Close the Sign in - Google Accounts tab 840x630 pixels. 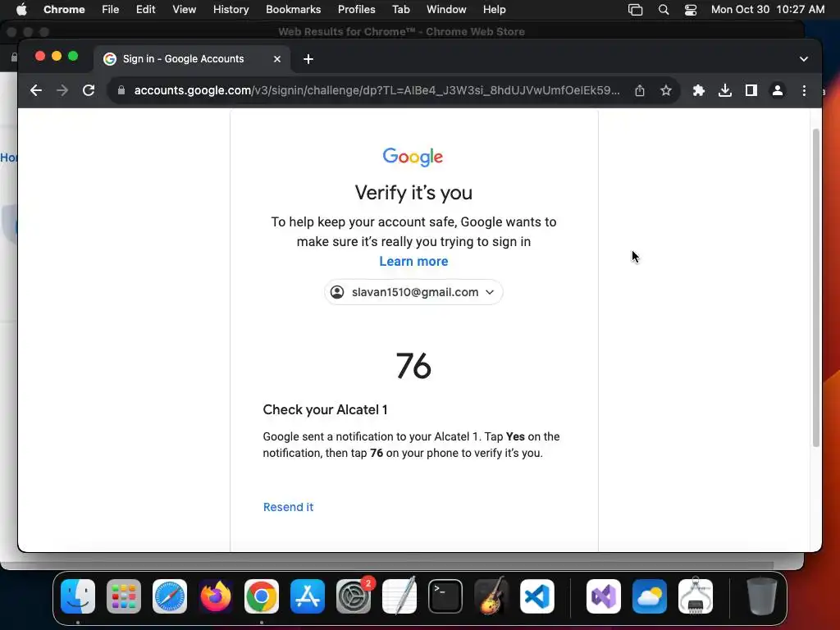click(277, 59)
